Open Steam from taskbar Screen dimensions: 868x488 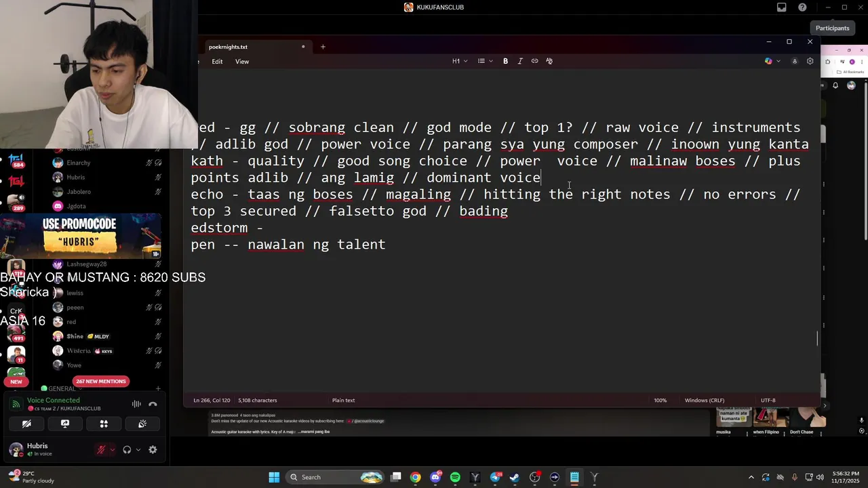515,477
